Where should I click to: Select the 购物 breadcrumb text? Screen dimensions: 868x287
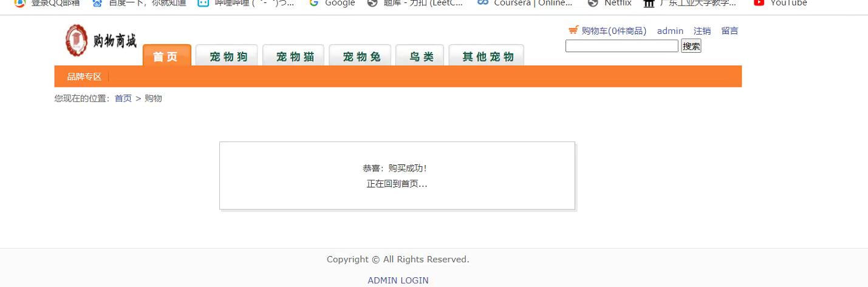click(153, 98)
